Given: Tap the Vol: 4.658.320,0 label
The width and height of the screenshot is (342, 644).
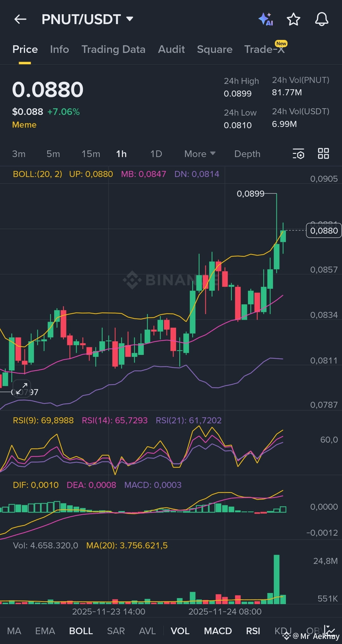Looking at the screenshot, I should tap(45, 546).
